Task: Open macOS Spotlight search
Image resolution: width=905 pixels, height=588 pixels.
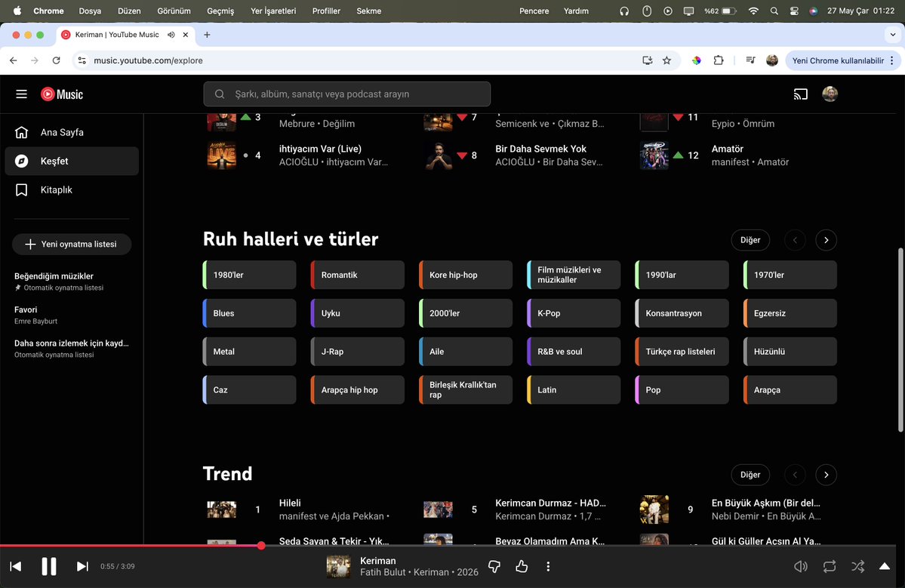Action: [774, 11]
